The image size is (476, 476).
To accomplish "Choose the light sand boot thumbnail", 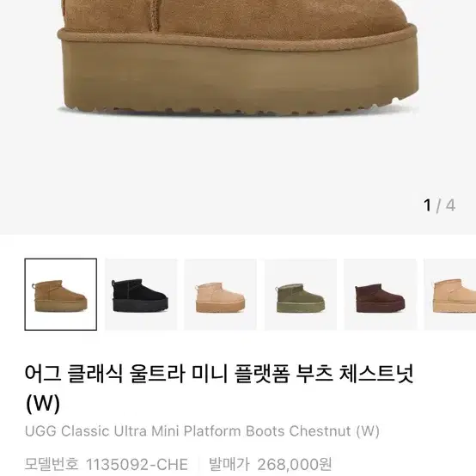I will coord(221,294).
